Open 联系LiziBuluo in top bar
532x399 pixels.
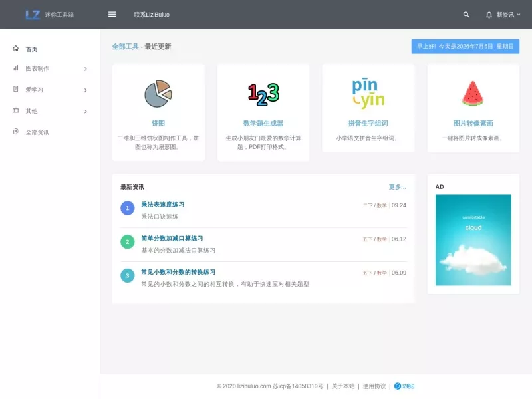152,15
